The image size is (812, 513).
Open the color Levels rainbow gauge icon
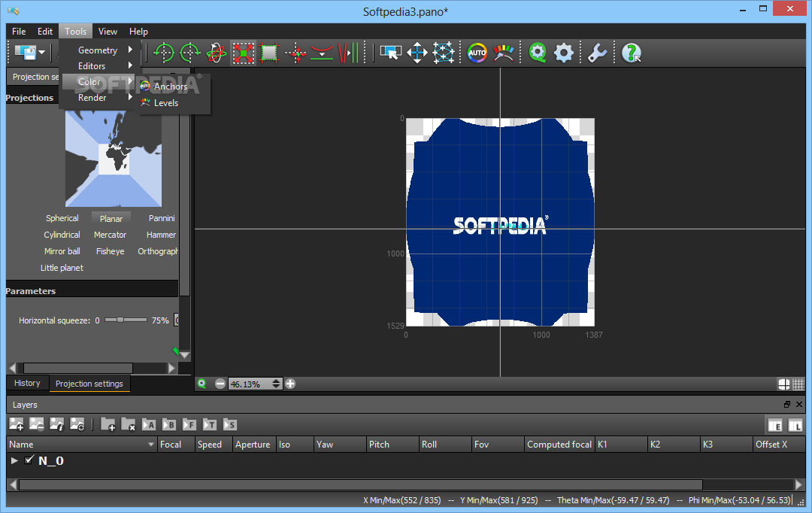(503, 53)
